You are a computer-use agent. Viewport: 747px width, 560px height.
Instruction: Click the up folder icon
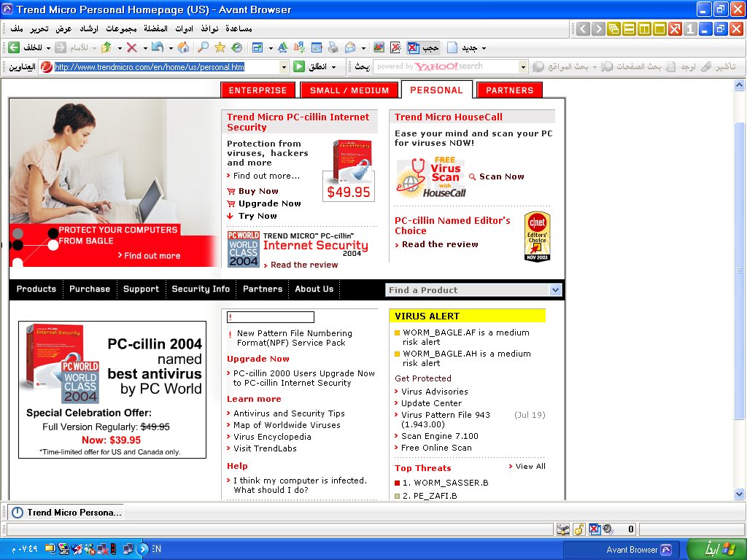[x=107, y=47]
